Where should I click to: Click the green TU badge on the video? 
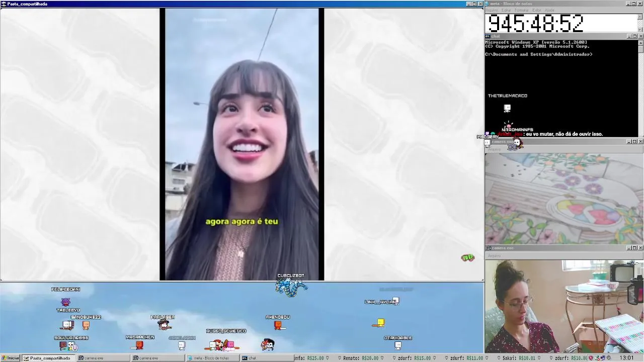pos(468,258)
